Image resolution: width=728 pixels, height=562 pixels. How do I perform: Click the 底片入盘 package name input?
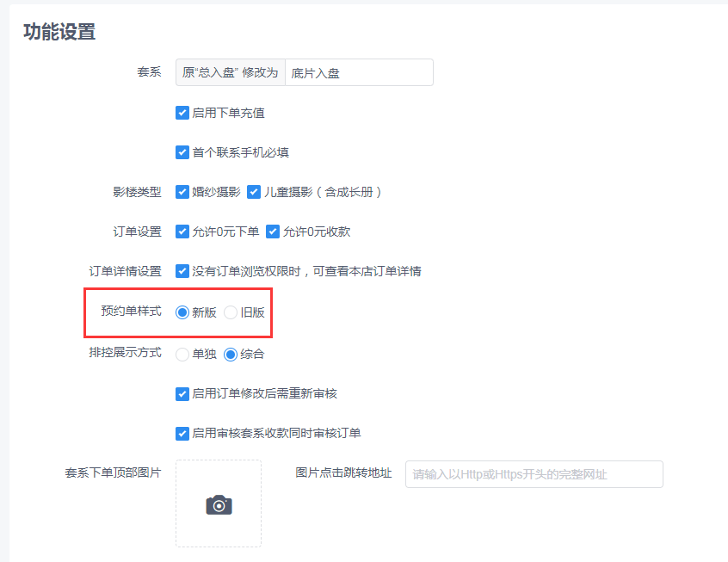pyautogui.click(x=358, y=72)
